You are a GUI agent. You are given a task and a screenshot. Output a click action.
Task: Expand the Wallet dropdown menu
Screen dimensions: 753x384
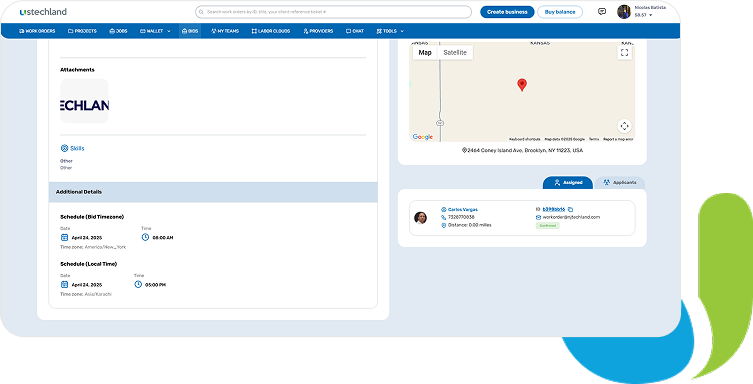(x=155, y=31)
